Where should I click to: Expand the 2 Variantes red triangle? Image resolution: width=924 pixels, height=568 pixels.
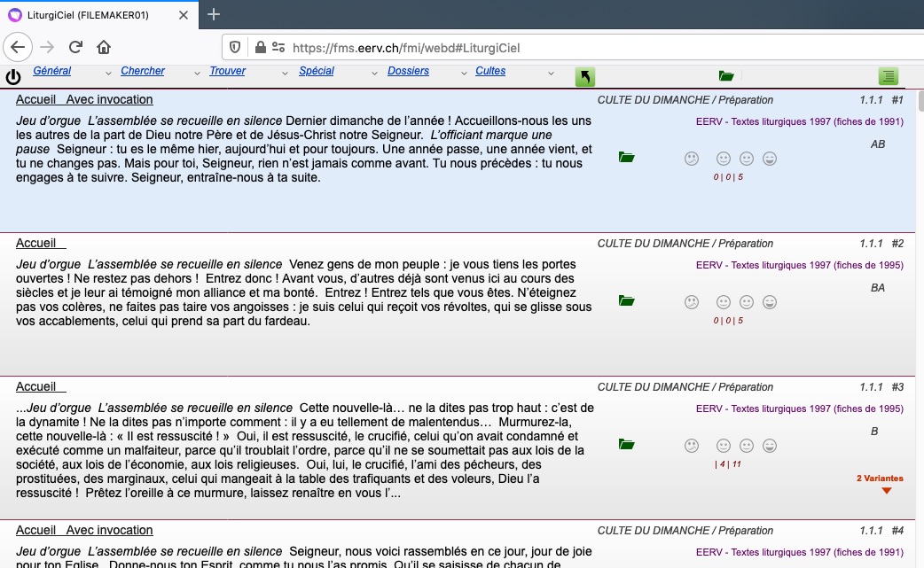click(886, 490)
